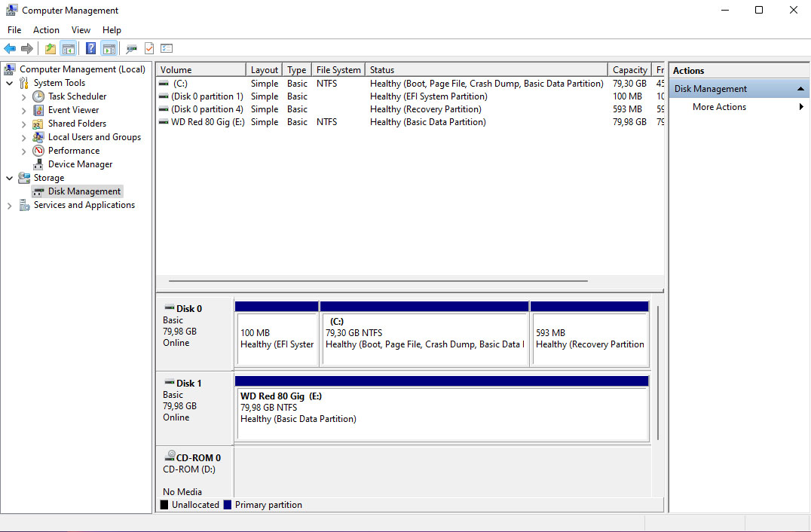Click the blue Help question mark toolbar icon
This screenshot has height=532, width=811.
(90, 47)
